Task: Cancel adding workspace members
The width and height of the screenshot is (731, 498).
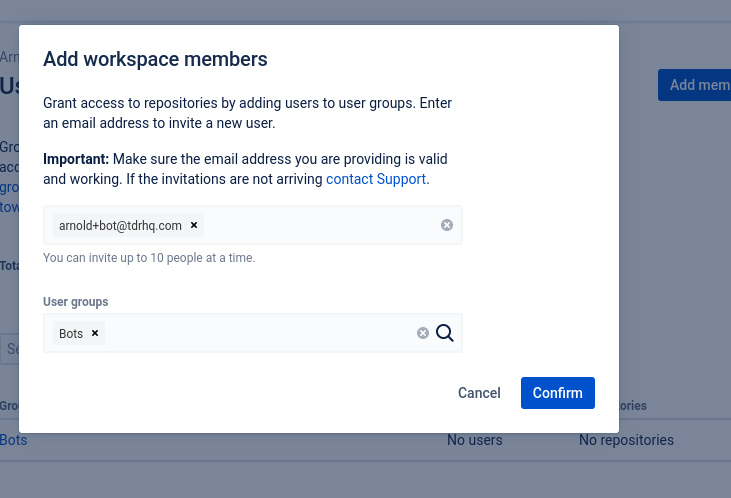Action: tap(479, 393)
